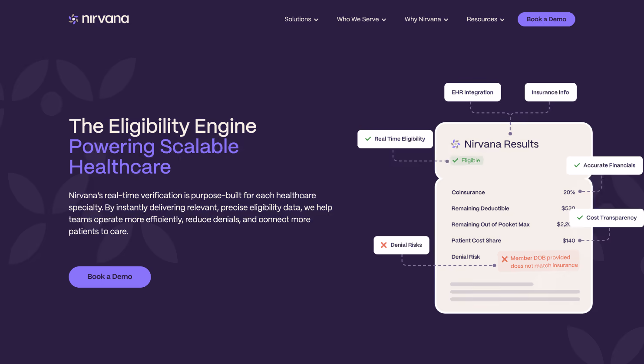Open the Resources menu

485,19
